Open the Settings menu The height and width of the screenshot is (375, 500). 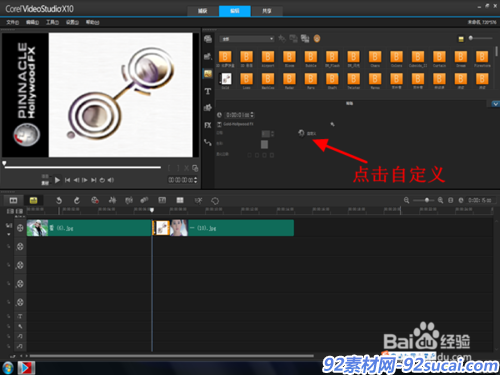72,22
